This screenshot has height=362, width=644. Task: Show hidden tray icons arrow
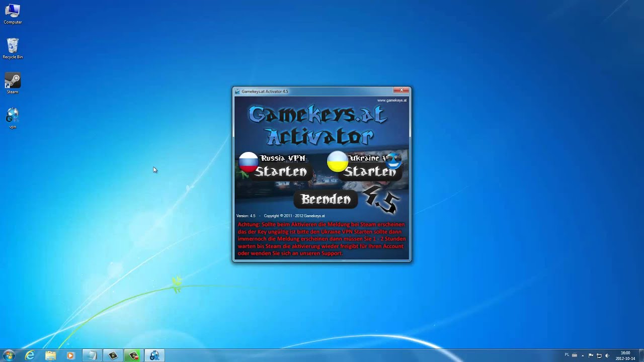coord(583,355)
